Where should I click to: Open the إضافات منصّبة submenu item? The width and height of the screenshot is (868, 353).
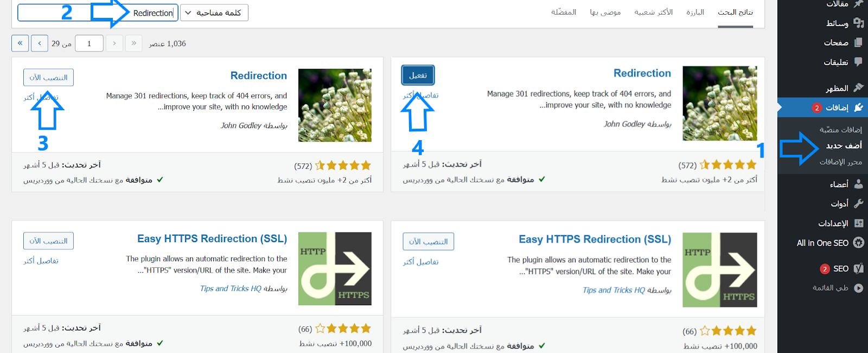coord(840,129)
